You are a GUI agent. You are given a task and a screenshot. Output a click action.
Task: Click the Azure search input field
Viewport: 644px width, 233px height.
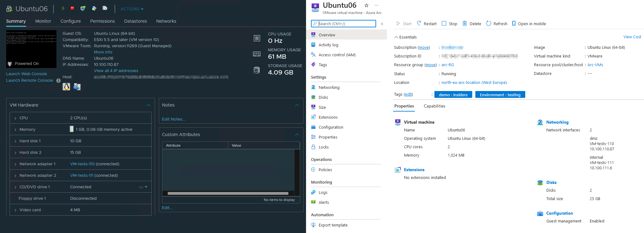pos(344,24)
